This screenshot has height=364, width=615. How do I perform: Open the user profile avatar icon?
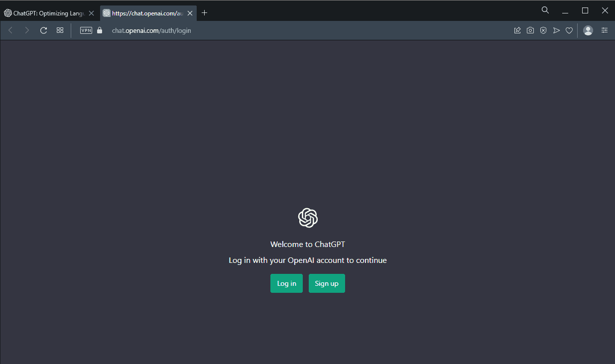click(588, 30)
